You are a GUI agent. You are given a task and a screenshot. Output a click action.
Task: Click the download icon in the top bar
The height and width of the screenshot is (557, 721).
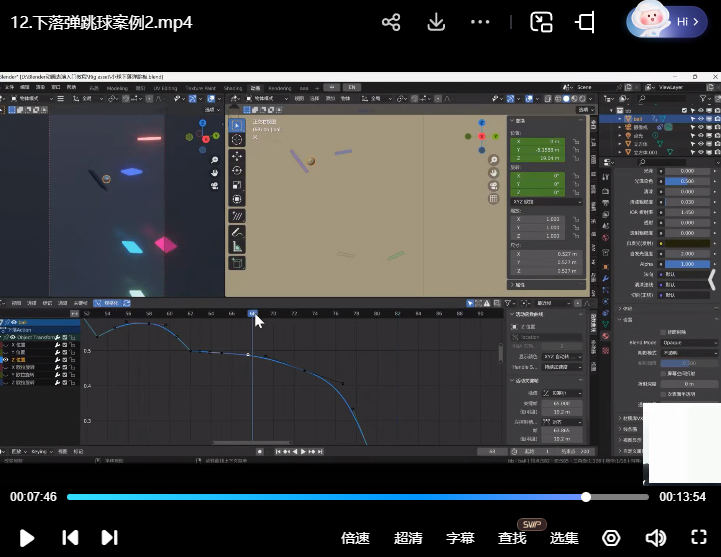point(436,22)
